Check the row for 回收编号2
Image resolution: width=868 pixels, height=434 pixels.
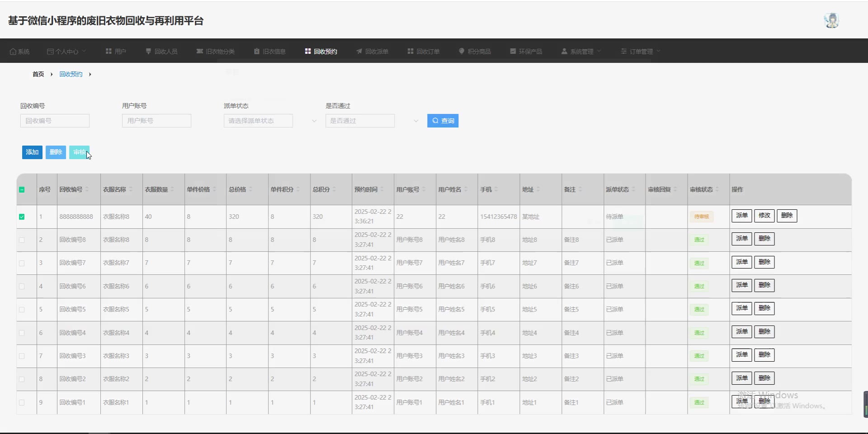point(22,379)
